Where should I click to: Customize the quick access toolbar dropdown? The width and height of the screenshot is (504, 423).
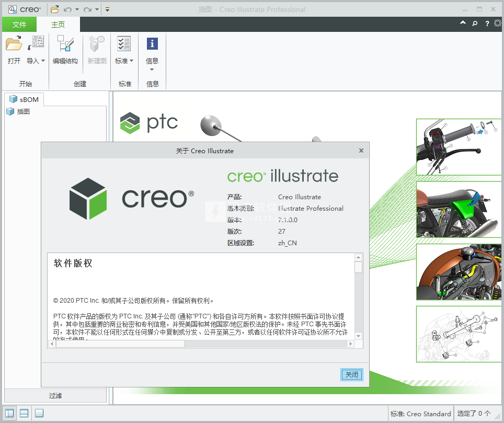[107, 9]
